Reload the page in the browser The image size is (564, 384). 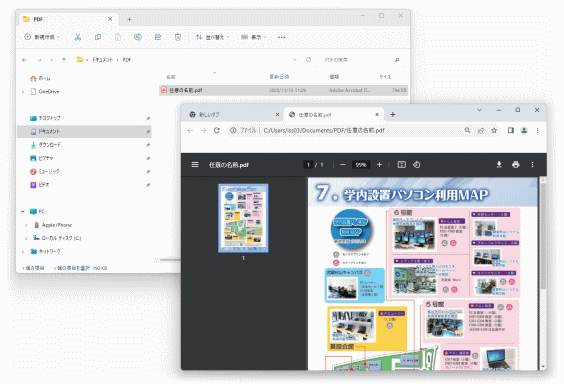[x=217, y=130]
